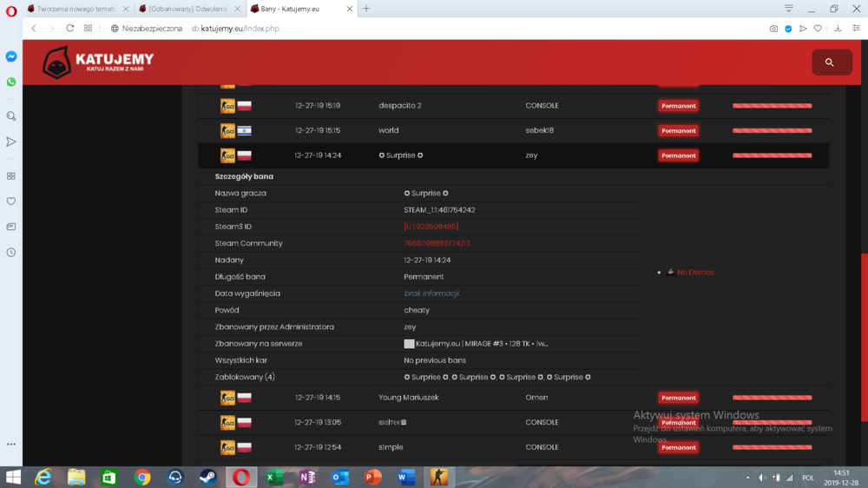
Task: Switch to the [Odbanowany] Odwołanie tab
Action: point(187,9)
